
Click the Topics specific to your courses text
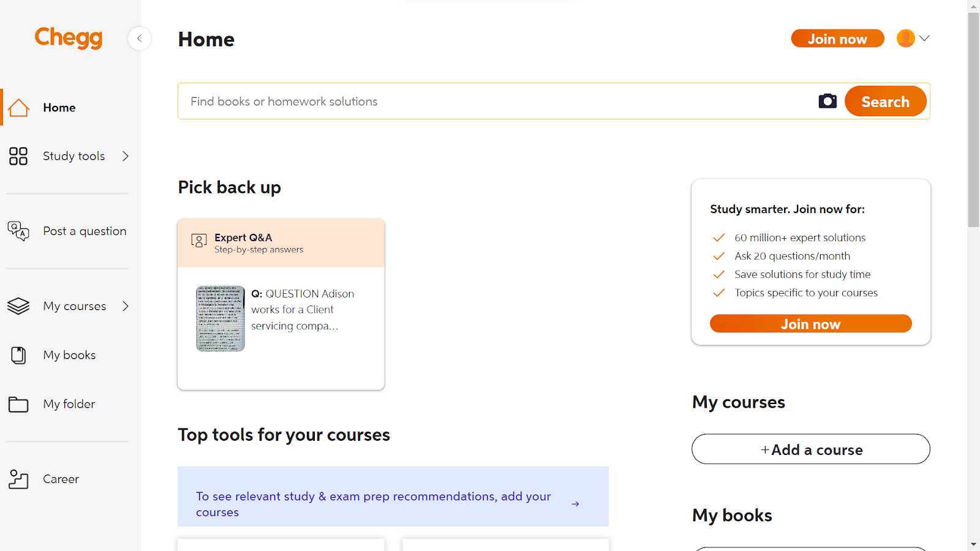click(x=806, y=293)
